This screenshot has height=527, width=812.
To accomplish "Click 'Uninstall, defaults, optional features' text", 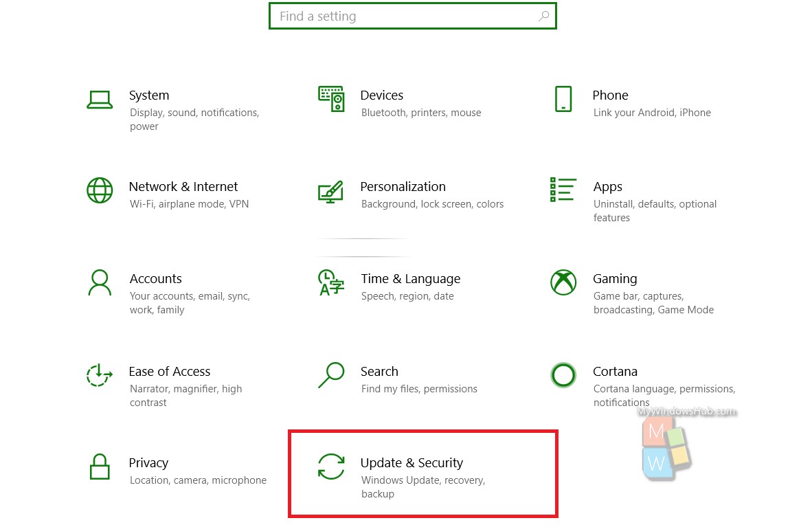I will [655, 211].
